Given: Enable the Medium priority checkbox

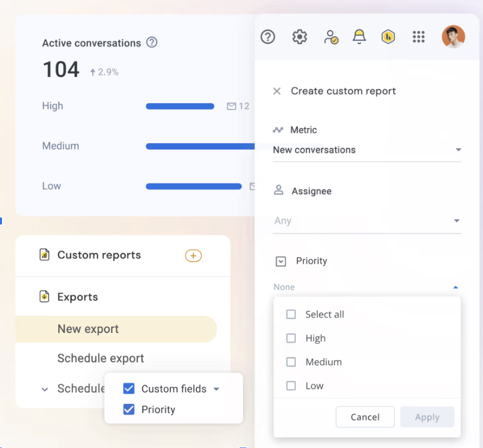Looking at the screenshot, I should [291, 362].
